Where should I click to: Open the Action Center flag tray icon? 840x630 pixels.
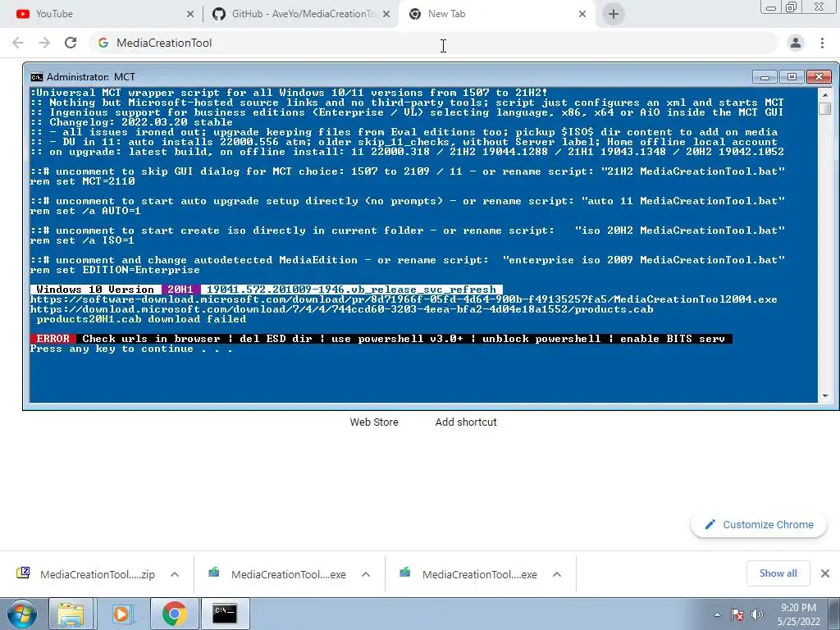pyautogui.click(x=737, y=614)
